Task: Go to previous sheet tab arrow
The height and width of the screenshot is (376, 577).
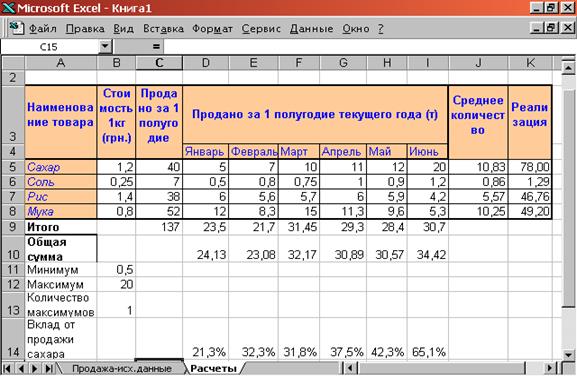Action: (x=21, y=368)
